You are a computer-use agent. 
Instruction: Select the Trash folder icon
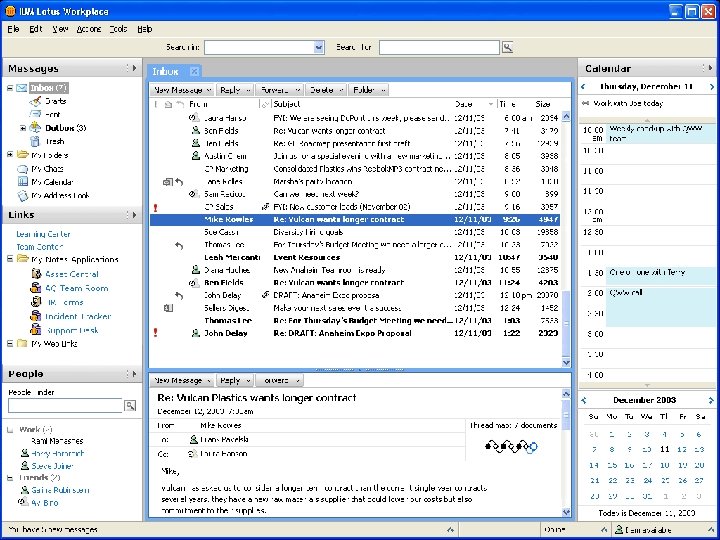[x=36, y=141]
